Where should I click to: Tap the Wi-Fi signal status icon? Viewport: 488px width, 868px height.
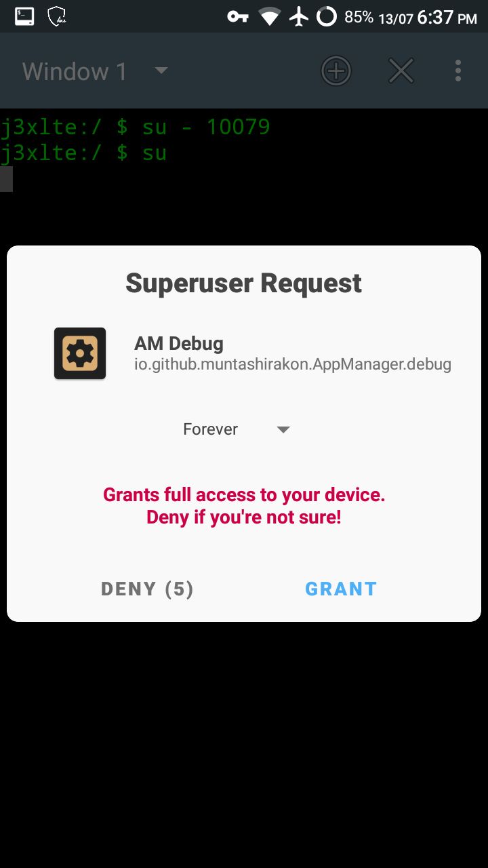270,16
